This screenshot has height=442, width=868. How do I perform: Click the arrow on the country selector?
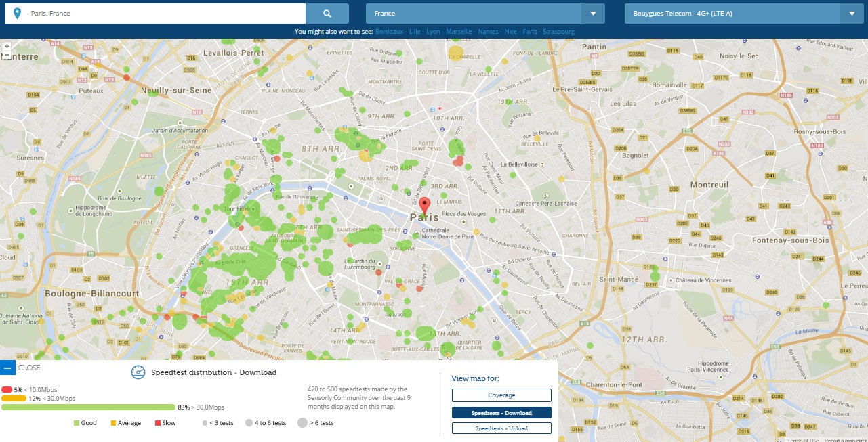[x=593, y=14]
